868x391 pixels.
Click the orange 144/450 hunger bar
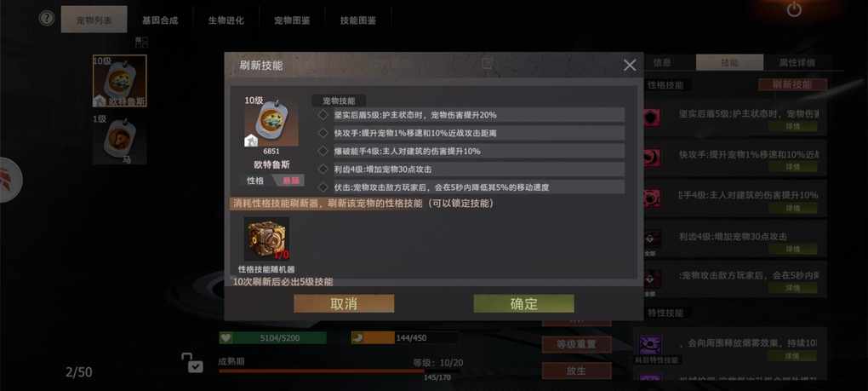pos(405,337)
